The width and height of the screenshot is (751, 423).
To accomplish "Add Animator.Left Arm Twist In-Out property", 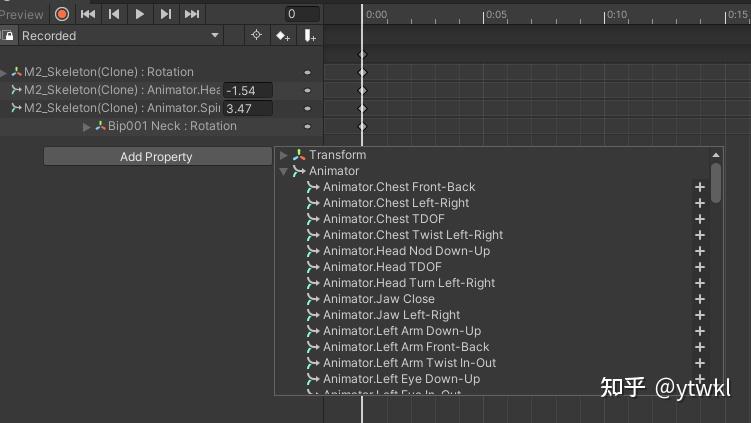I will coord(700,363).
